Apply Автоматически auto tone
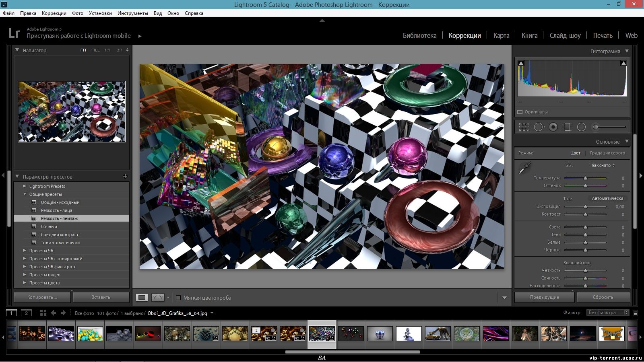The width and height of the screenshot is (644, 362). 607,198
